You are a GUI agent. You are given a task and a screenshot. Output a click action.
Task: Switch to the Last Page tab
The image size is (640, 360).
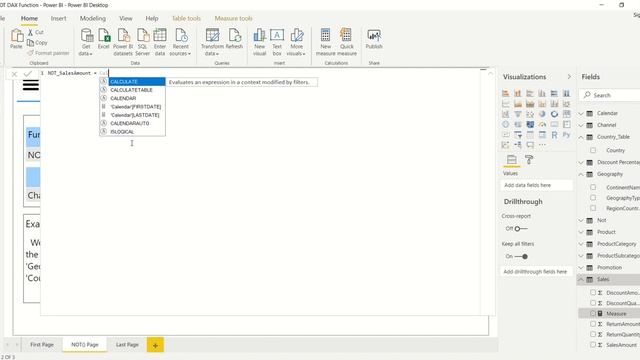point(127,344)
